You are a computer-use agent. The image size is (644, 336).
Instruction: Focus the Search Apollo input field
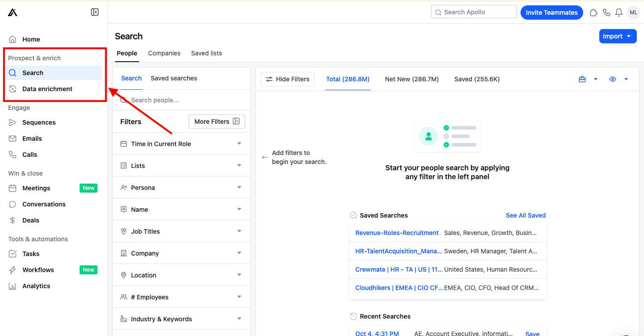(x=474, y=12)
